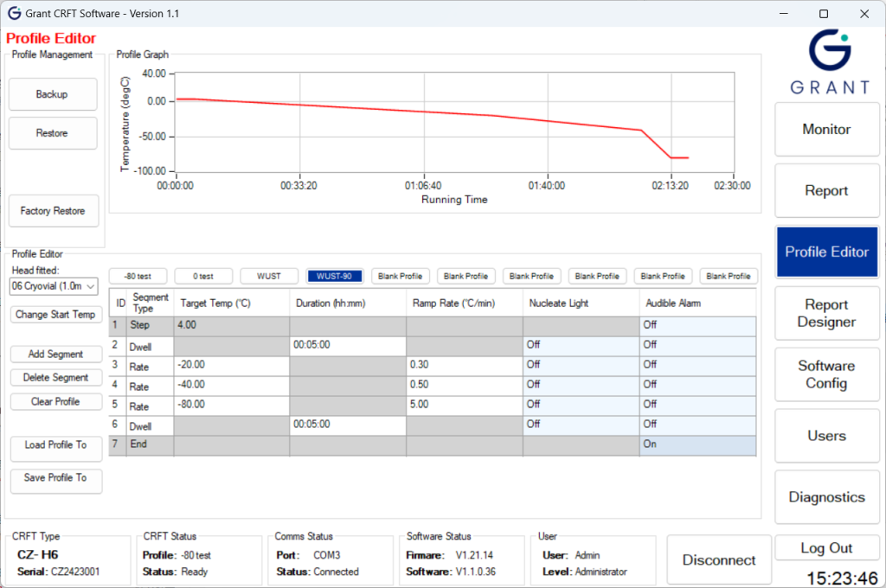Click the large GRANT brand logo

click(830, 62)
